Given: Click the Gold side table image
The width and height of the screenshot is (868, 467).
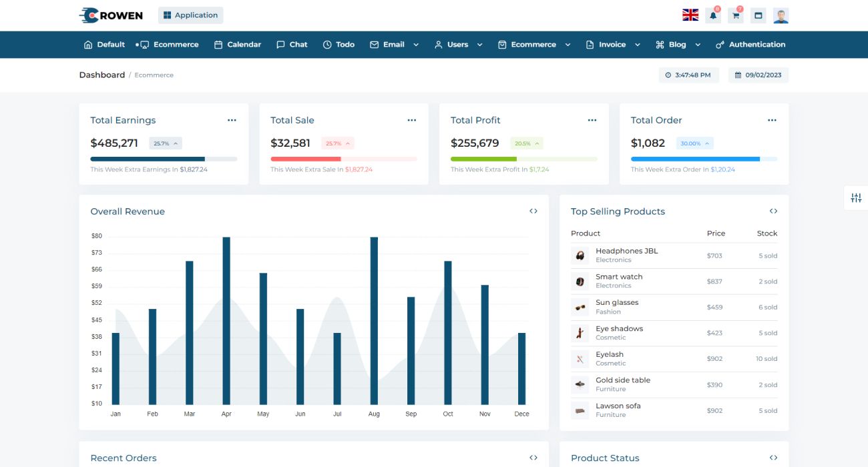Looking at the screenshot, I should (580, 384).
